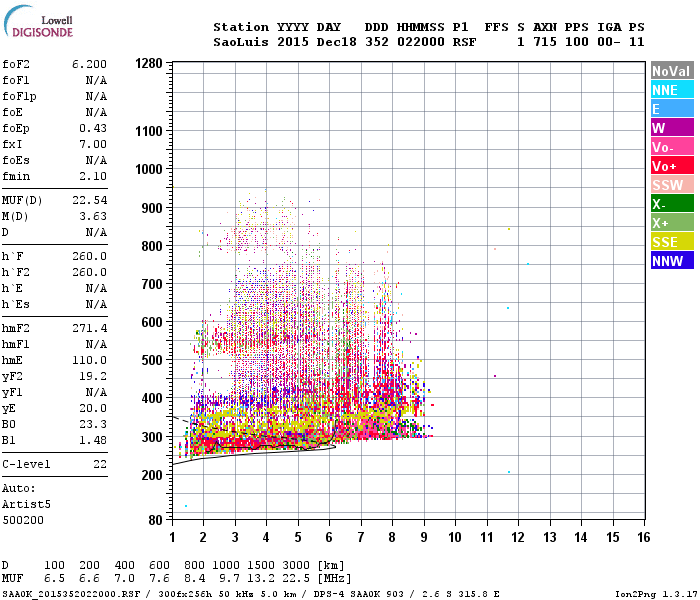This screenshot has width=700, height=600.
Task: Click the foEp value 0.43
Action: [x=93, y=128]
